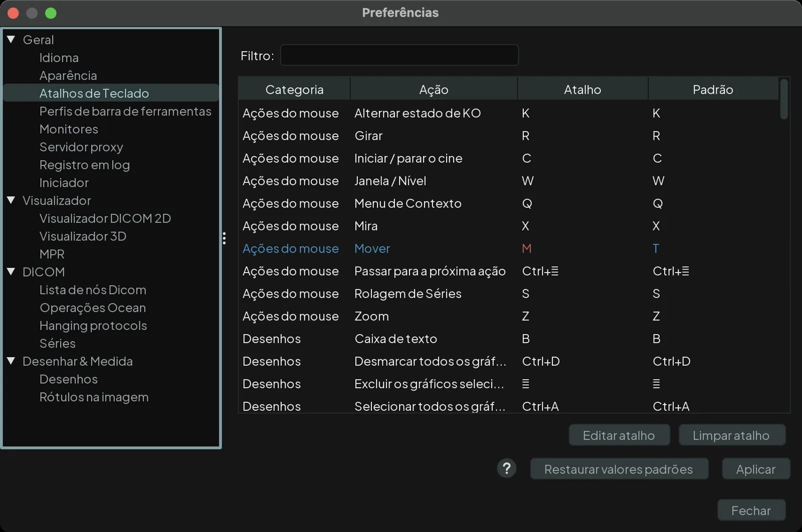Open Lista de nós Dicom
The height and width of the screenshot is (532, 802).
(x=93, y=290)
